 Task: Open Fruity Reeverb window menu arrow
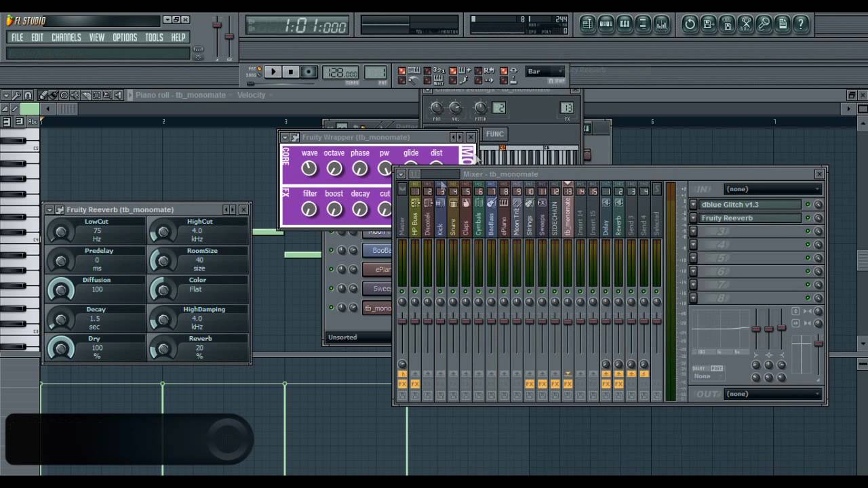pyautogui.click(x=50, y=210)
